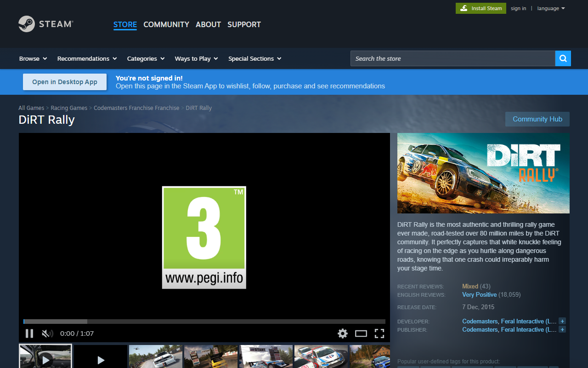The height and width of the screenshot is (368, 588).
Task: Expand the Recommendations menu
Action: point(87,58)
